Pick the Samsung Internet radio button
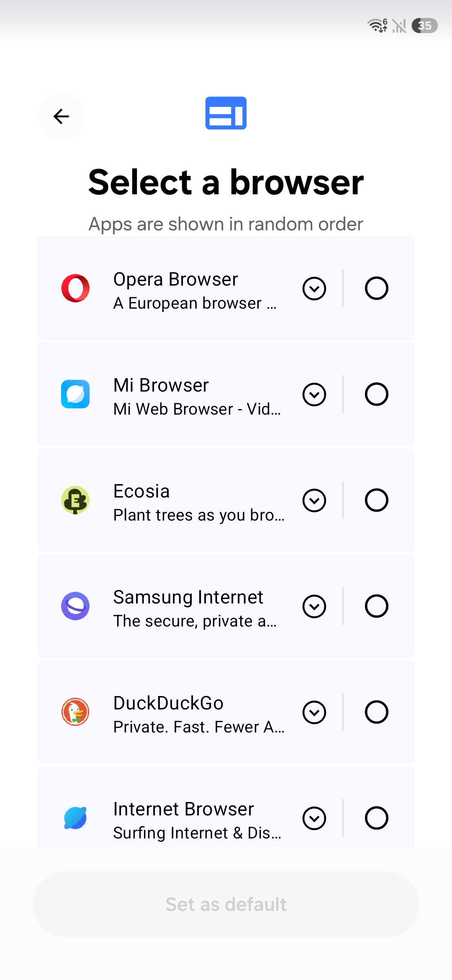Screen dimensions: 452x980 tap(376, 606)
